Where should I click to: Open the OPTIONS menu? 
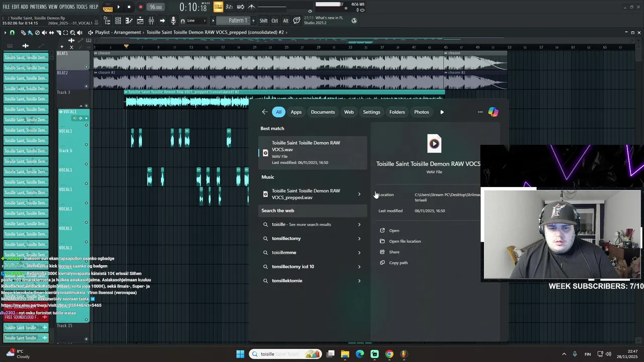(x=67, y=7)
